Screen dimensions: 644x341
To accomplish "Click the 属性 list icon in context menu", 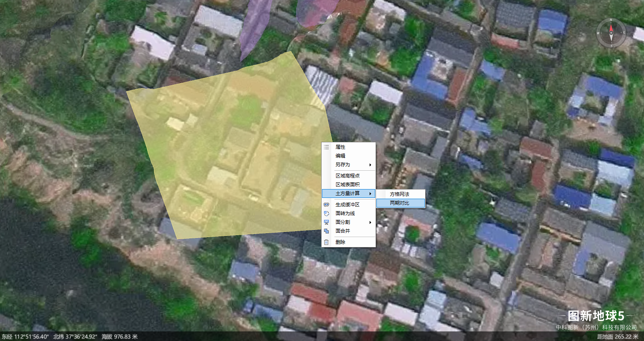I will pos(326,147).
